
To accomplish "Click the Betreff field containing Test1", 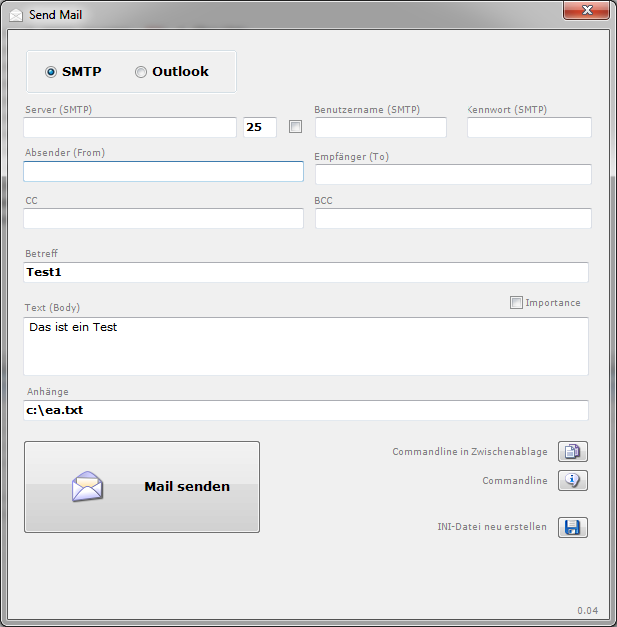I will click(306, 272).
